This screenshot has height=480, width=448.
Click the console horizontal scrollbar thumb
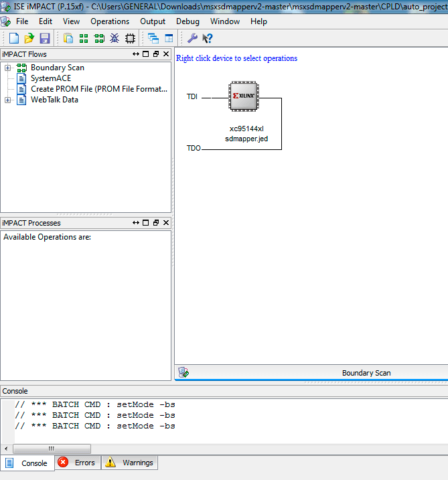[x=50, y=449]
